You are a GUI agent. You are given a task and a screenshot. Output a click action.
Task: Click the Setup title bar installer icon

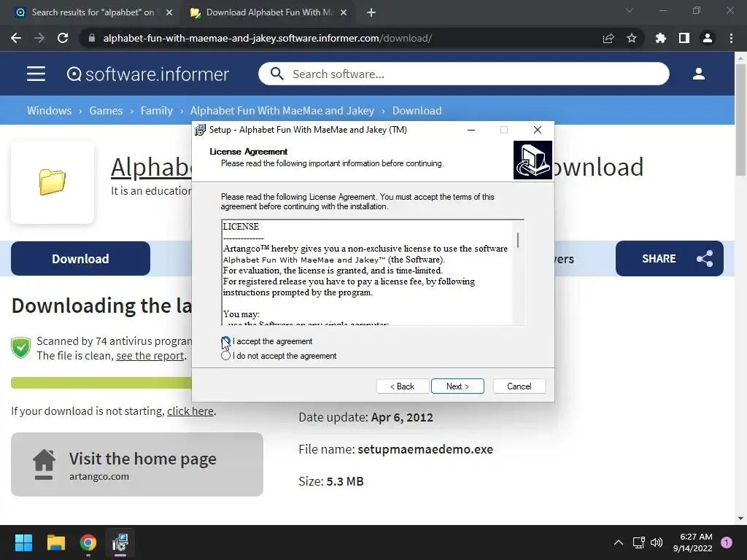coord(201,130)
